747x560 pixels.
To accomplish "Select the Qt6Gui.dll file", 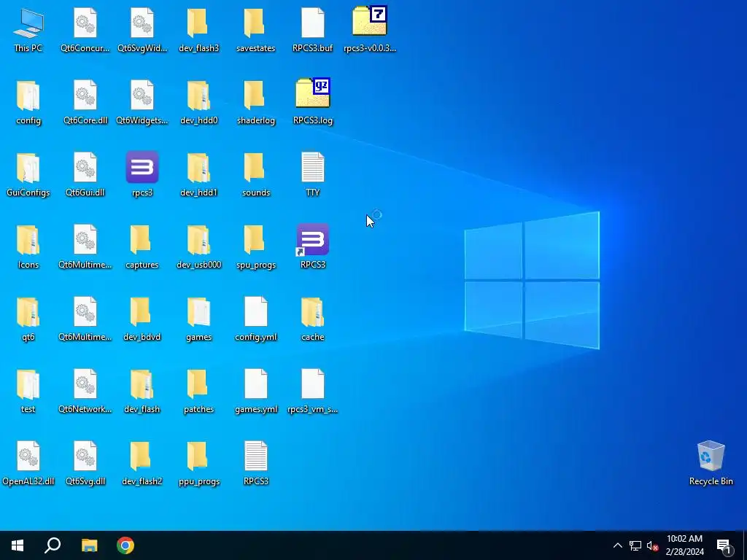I will click(85, 174).
